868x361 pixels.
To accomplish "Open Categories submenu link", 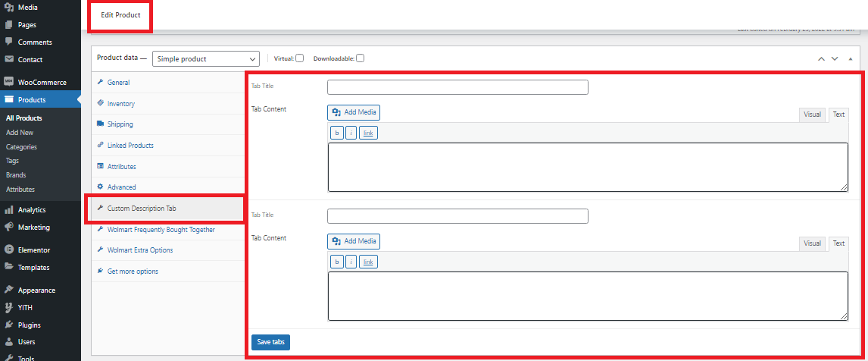I will [21, 147].
